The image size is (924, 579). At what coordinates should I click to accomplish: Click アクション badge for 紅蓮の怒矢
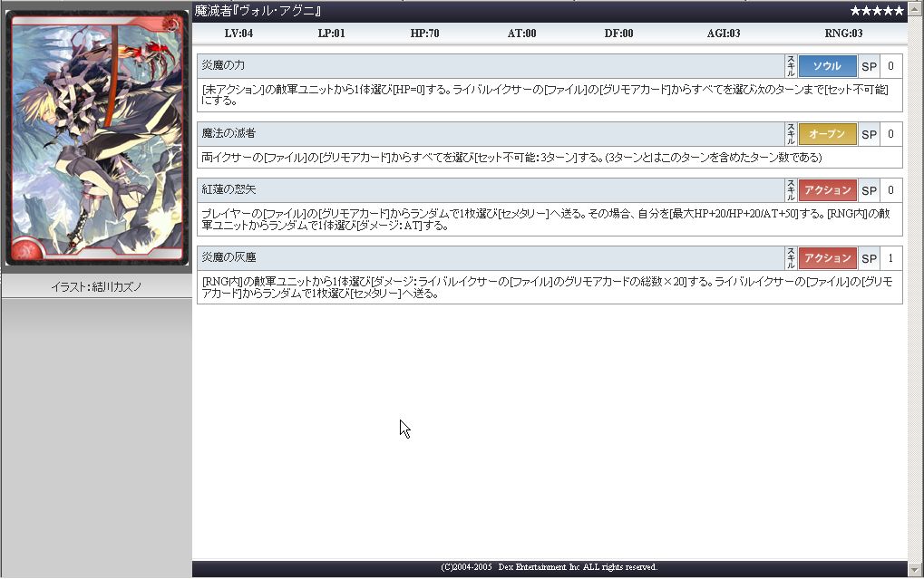click(x=827, y=190)
